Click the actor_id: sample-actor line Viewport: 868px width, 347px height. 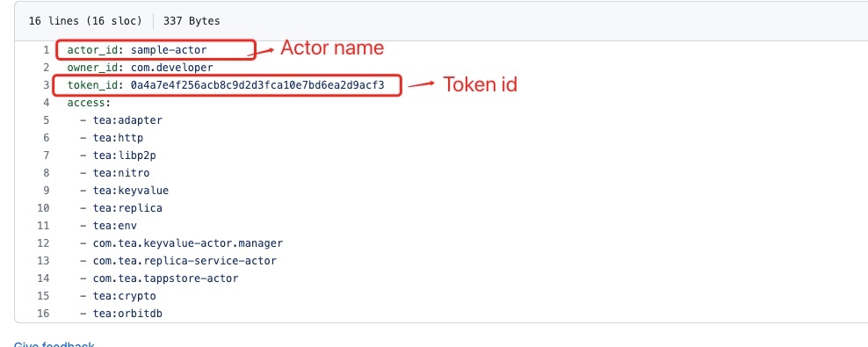(x=137, y=50)
